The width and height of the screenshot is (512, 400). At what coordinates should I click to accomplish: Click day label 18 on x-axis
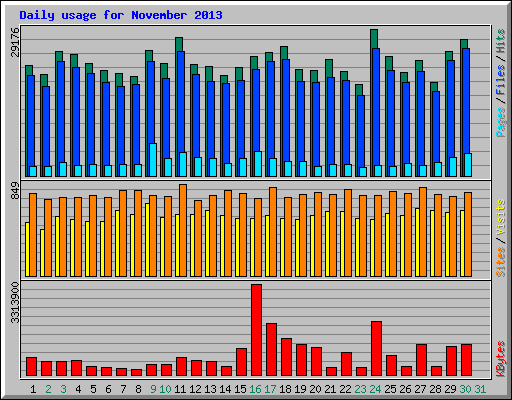pyautogui.click(x=285, y=389)
